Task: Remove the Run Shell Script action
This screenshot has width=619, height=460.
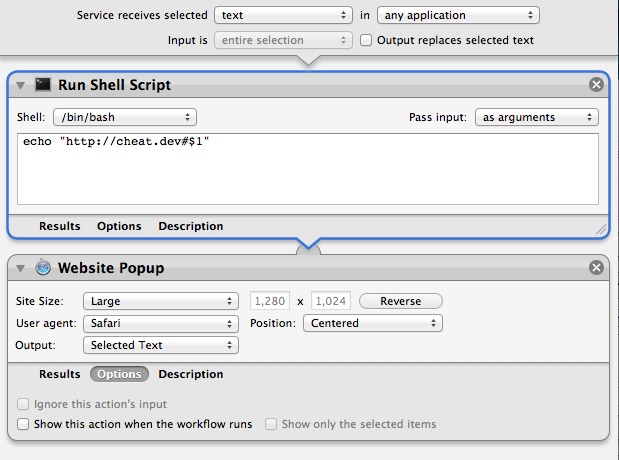Action: [x=596, y=85]
